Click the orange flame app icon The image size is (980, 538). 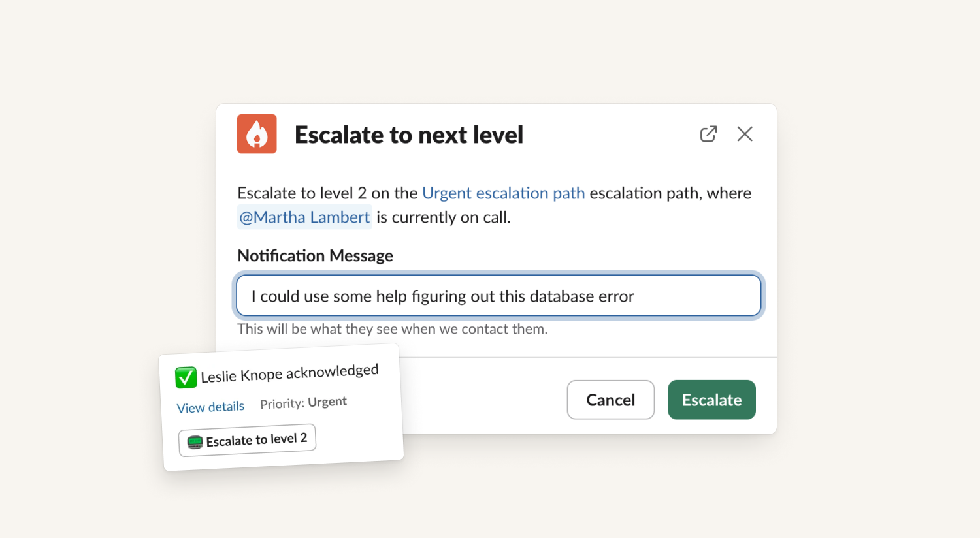tap(257, 134)
